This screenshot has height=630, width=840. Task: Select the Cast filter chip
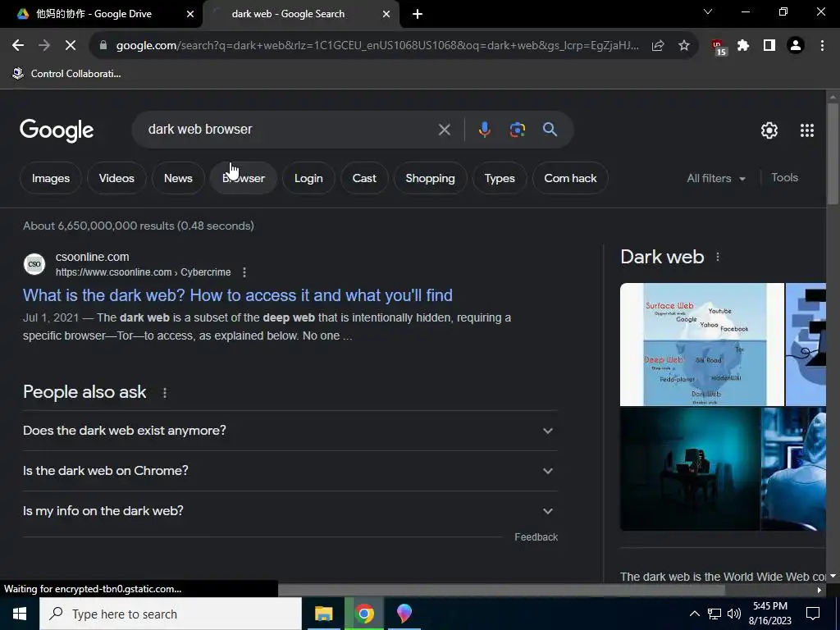pyautogui.click(x=364, y=178)
